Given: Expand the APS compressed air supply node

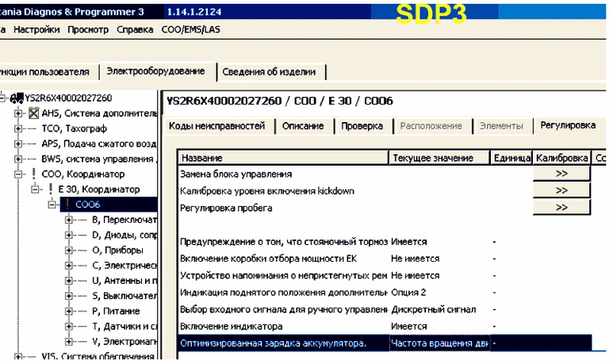Looking at the screenshot, I should pyautogui.click(x=19, y=144).
